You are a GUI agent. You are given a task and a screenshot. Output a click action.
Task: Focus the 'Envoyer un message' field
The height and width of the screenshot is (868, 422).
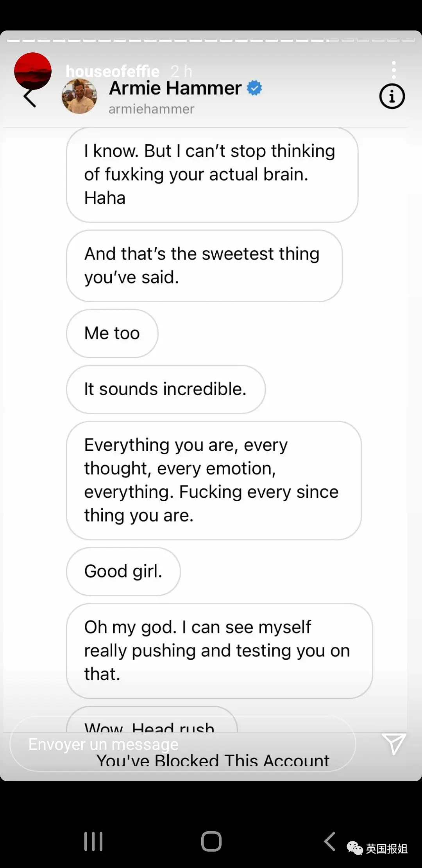(x=182, y=744)
